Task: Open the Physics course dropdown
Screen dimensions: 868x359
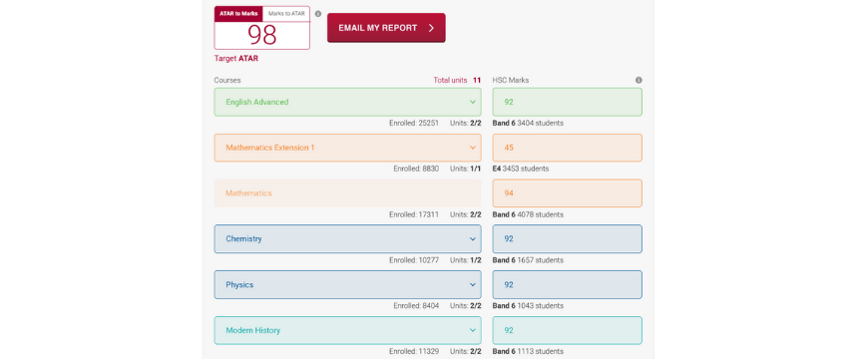Action: 347,285
